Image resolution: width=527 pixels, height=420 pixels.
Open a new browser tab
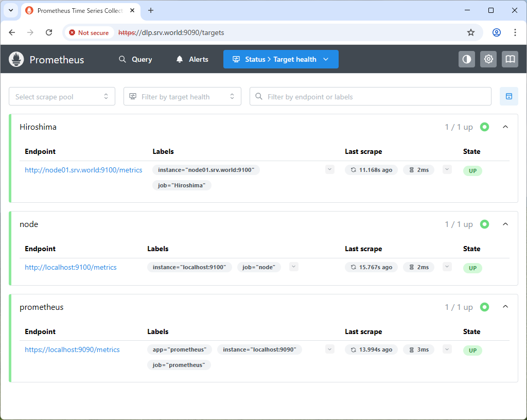[x=151, y=10]
